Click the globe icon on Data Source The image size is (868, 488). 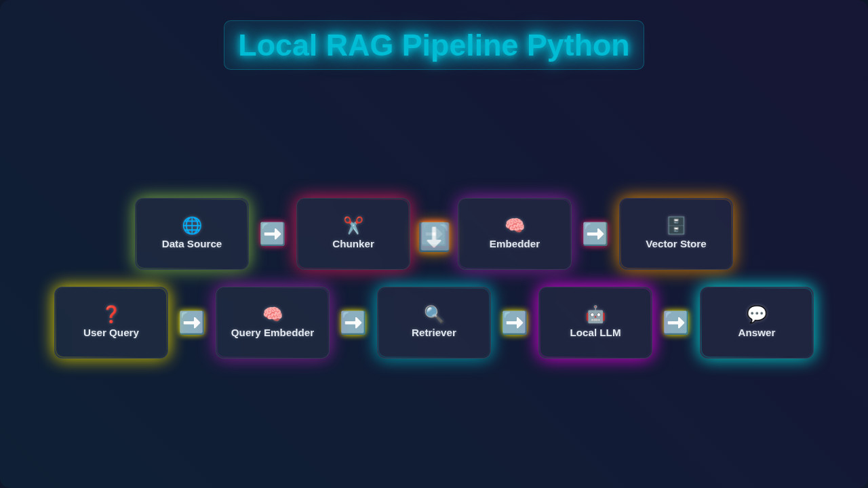click(x=192, y=224)
